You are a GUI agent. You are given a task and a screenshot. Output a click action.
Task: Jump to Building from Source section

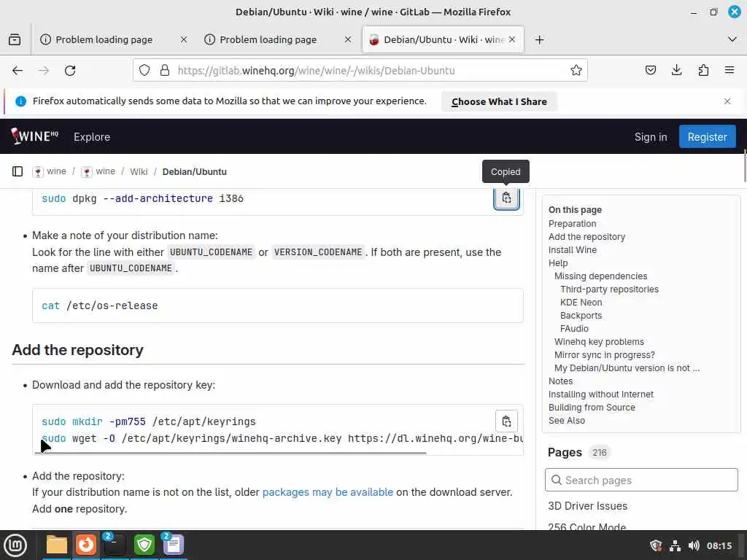coord(592,407)
